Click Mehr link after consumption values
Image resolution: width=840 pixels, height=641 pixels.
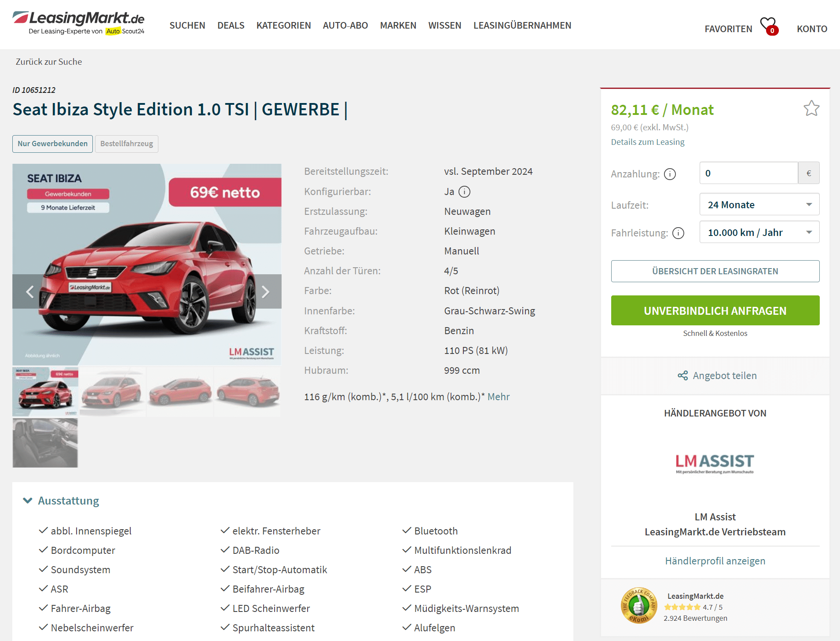click(x=499, y=397)
